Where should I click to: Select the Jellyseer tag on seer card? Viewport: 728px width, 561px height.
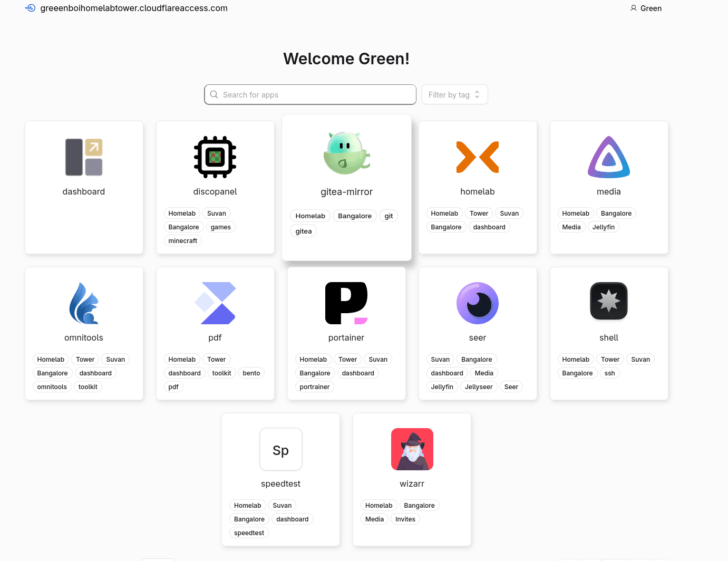click(x=479, y=387)
